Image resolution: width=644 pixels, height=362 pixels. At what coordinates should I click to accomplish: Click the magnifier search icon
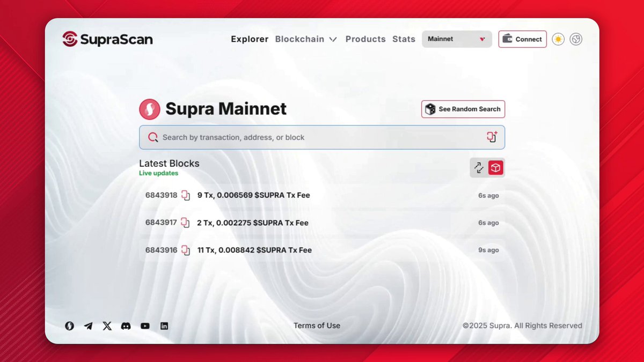tap(153, 137)
